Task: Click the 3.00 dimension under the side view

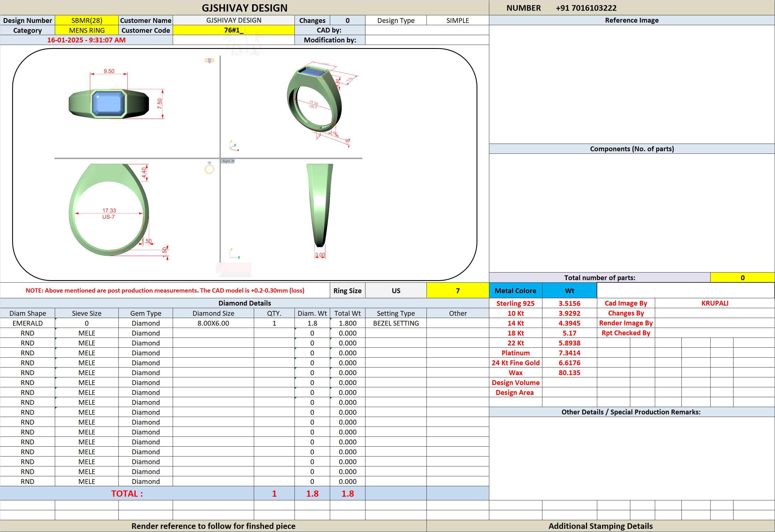Action: [x=320, y=255]
